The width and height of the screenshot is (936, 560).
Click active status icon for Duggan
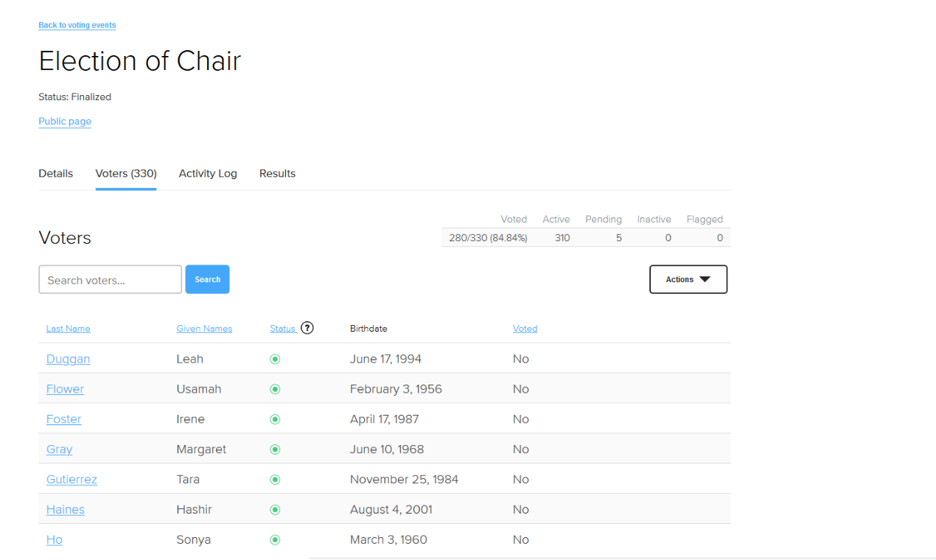(275, 359)
